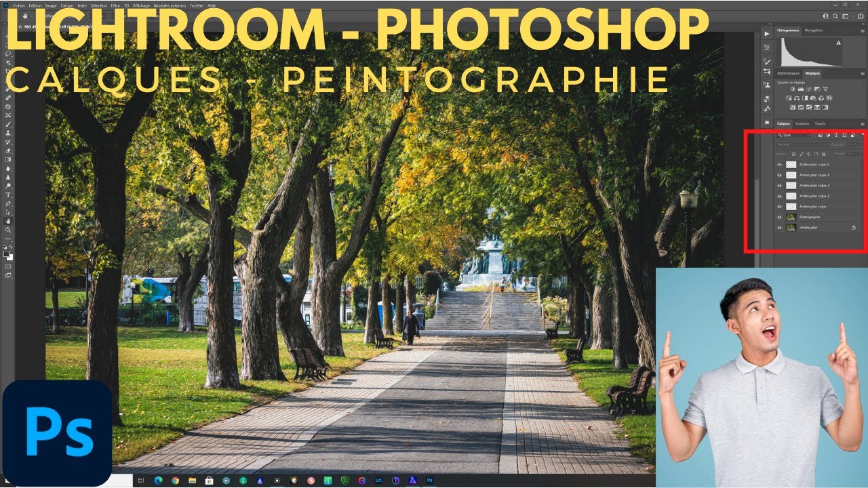Select the Peintographie layer thumbnail
868x488 pixels.
[791, 217]
